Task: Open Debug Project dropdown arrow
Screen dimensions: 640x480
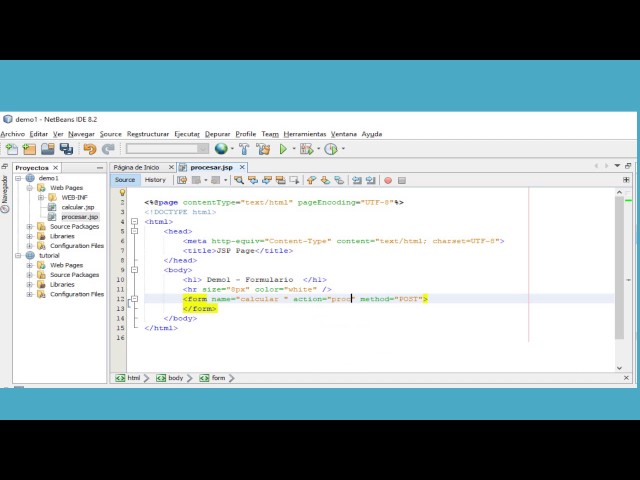Action: [318, 149]
